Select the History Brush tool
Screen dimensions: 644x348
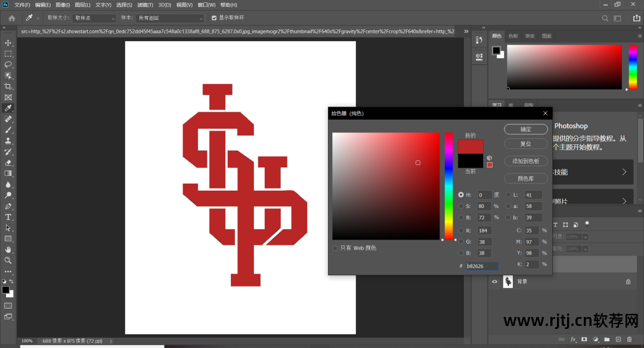[8, 152]
